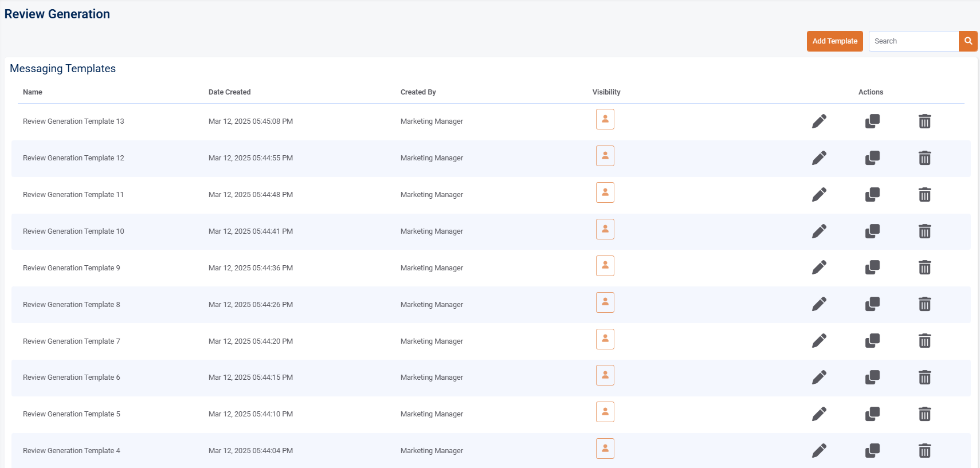Edit Review Generation Template 7
The height and width of the screenshot is (468, 980).
819,341
